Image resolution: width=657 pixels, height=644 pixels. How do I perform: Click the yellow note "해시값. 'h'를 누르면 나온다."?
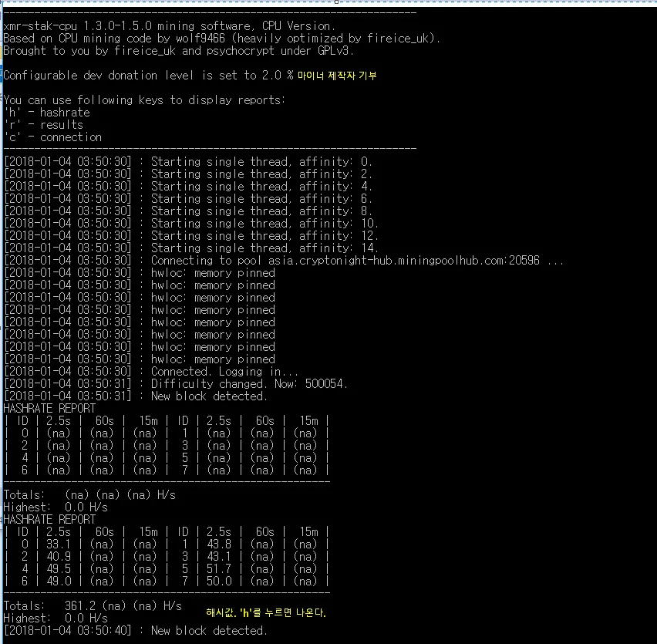(x=265, y=612)
